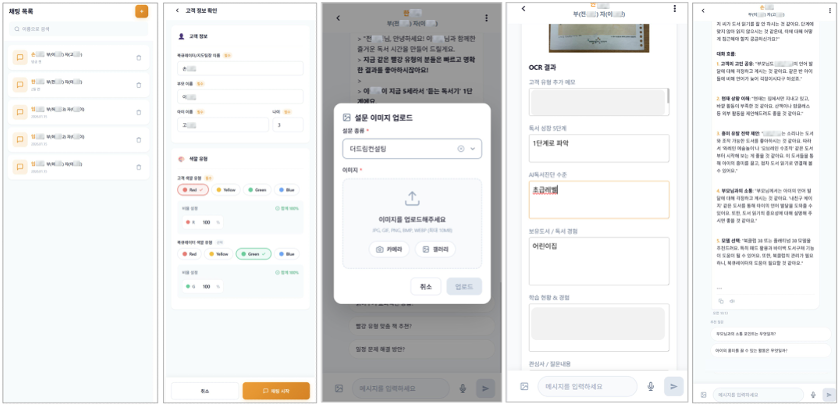Viewport: 840px width, 405px height.
Task: Delete the first chat in the list
Action: click(139, 57)
